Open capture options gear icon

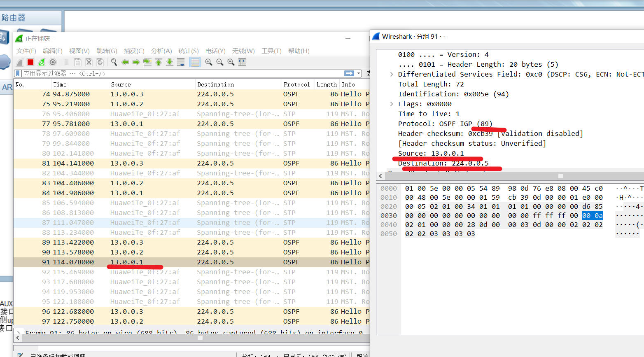click(x=53, y=62)
